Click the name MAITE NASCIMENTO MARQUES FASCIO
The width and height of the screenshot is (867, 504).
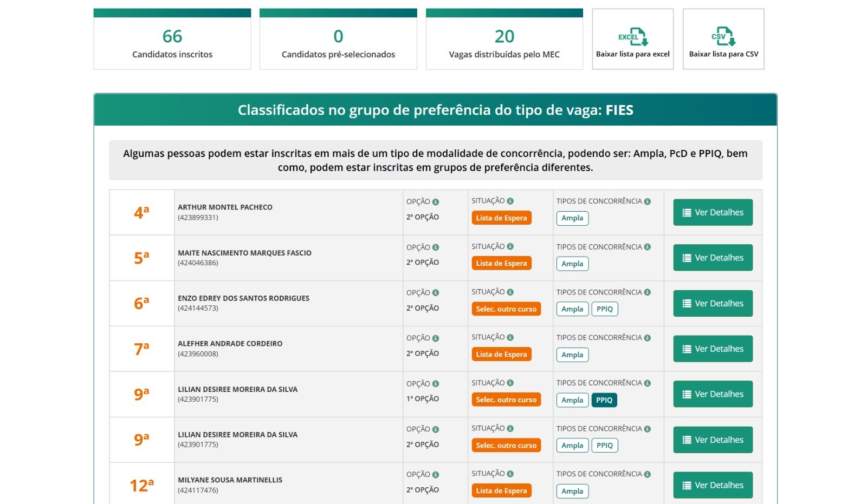(244, 253)
